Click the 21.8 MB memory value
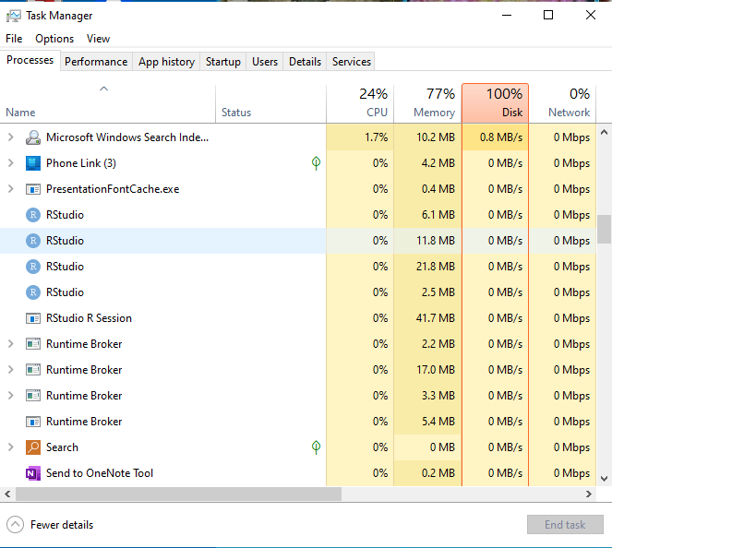 point(436,267)
